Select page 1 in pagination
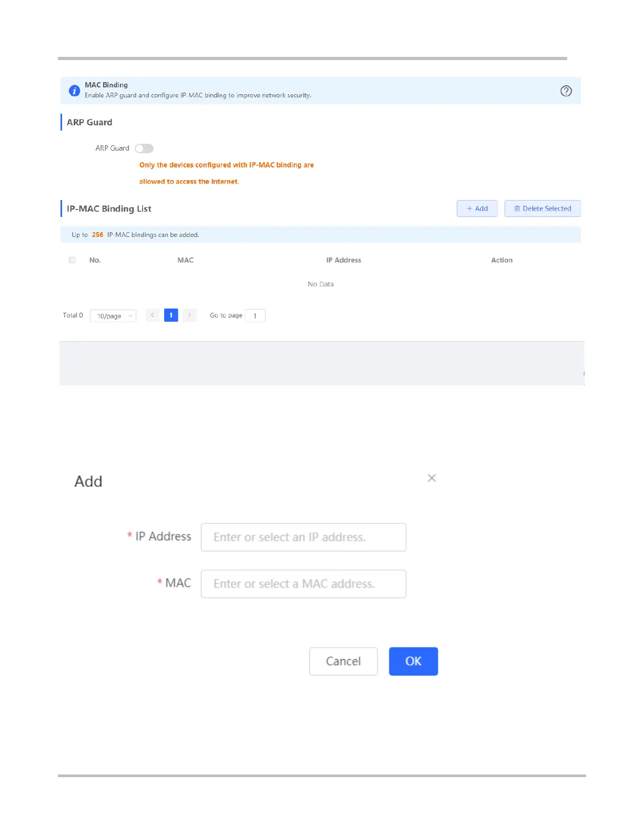Viewport: 644px width, 834px height. [171, 315]
